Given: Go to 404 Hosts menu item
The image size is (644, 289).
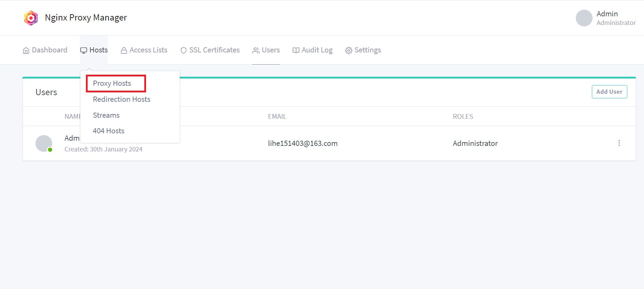Looking at the screenshot, I should point(108,131).
